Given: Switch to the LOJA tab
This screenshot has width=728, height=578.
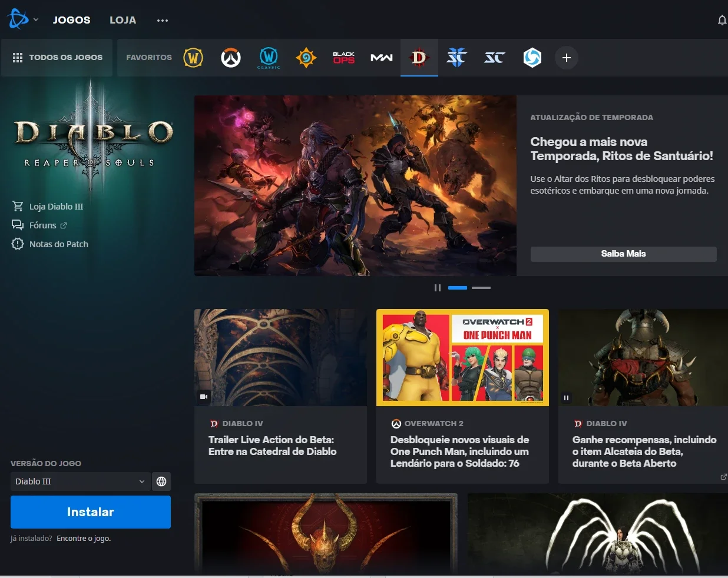Looking at the screenshot, I should tap(123, 20).
